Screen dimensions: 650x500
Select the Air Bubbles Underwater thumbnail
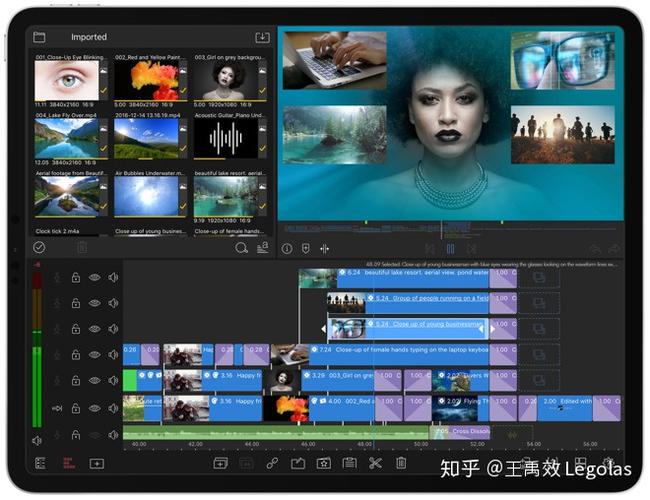click(x=146, y=196)
